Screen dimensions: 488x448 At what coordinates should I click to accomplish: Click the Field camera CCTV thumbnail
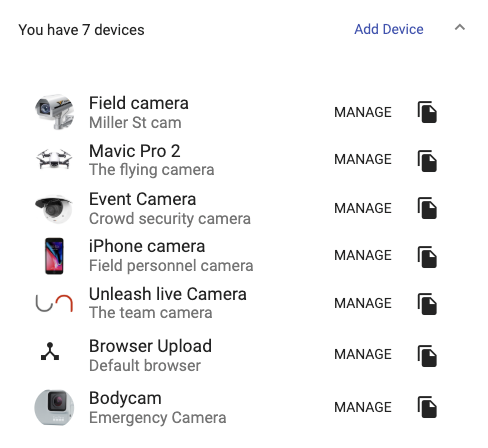[54, 112]
